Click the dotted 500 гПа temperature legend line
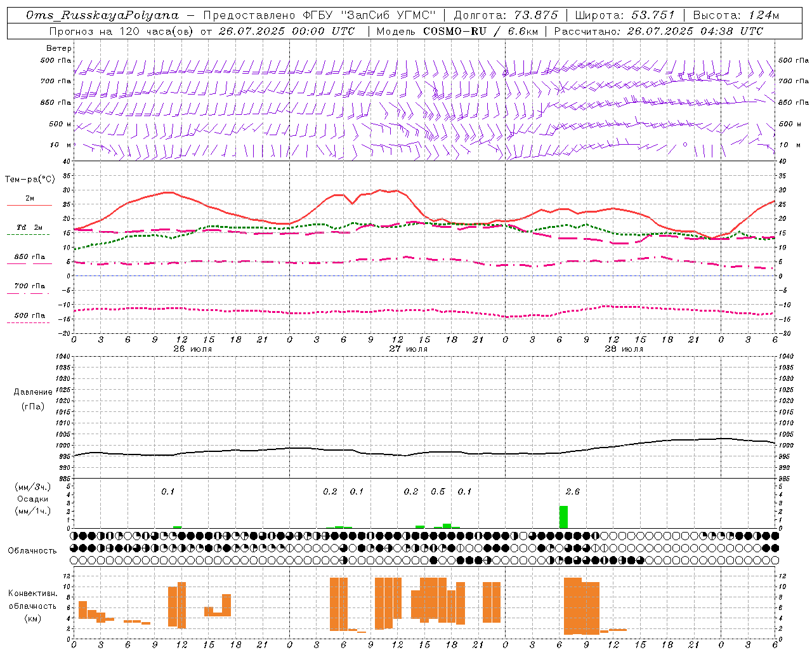The width and height of the screenshot is (812, 650). [x=28, y=322]
